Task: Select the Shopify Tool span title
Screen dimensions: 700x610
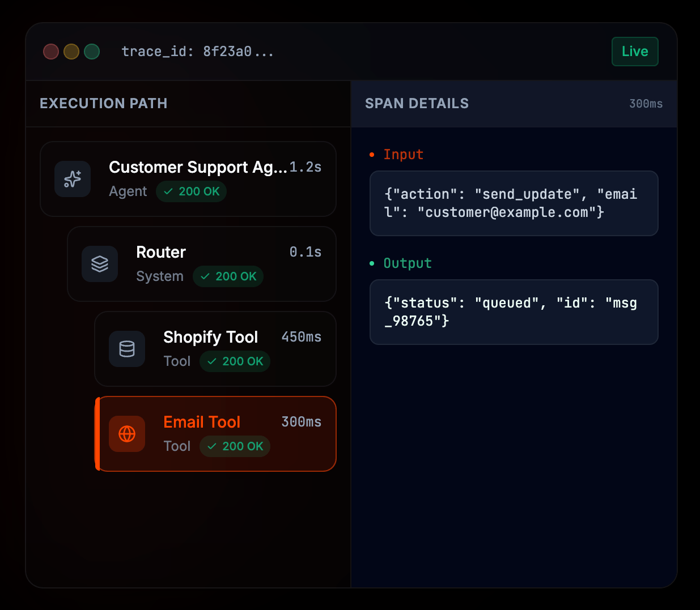Action: pyautogui.click(x=211, y=337)
